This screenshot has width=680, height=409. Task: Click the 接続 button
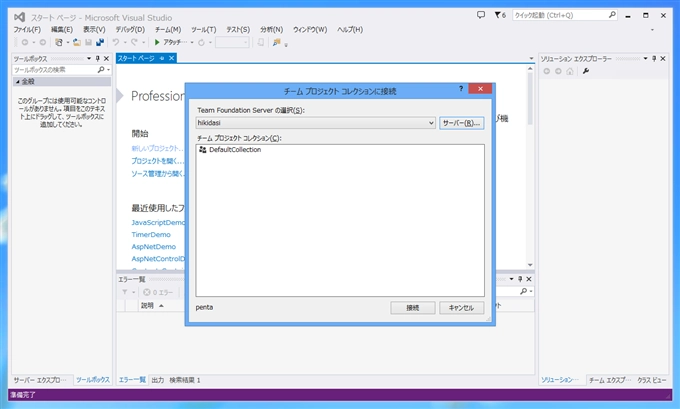coord(412,308)
